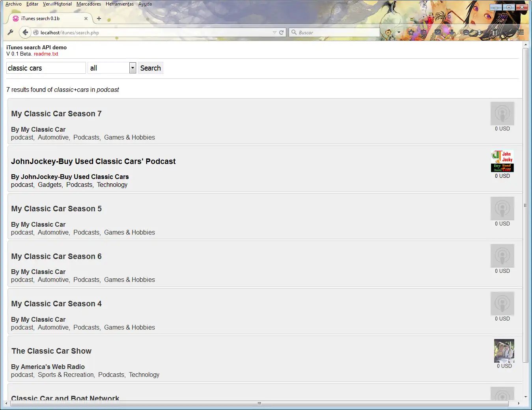Show bookmarks list icon in toolbar

424,32
